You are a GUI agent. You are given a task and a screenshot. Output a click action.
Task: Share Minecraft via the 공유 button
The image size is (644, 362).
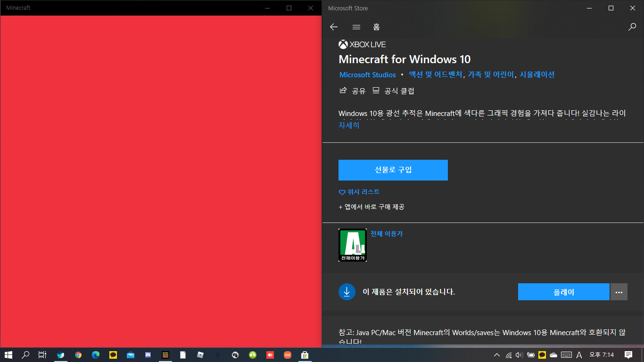point(352,91)
